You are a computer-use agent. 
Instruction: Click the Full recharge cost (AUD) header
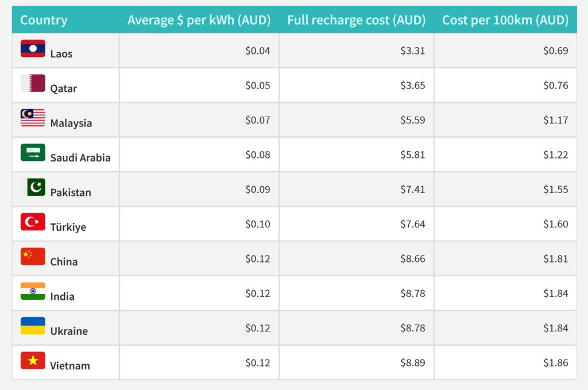pos(356,20)
